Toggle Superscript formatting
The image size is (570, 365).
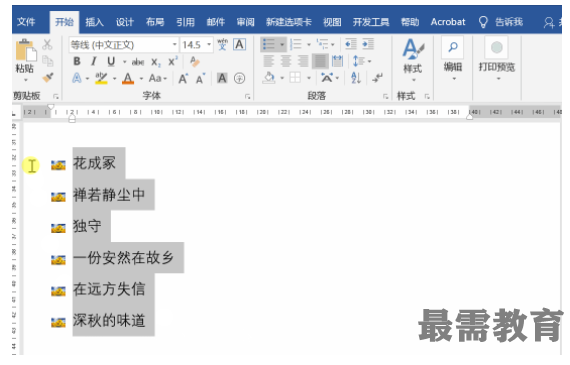tap(173, 61)
